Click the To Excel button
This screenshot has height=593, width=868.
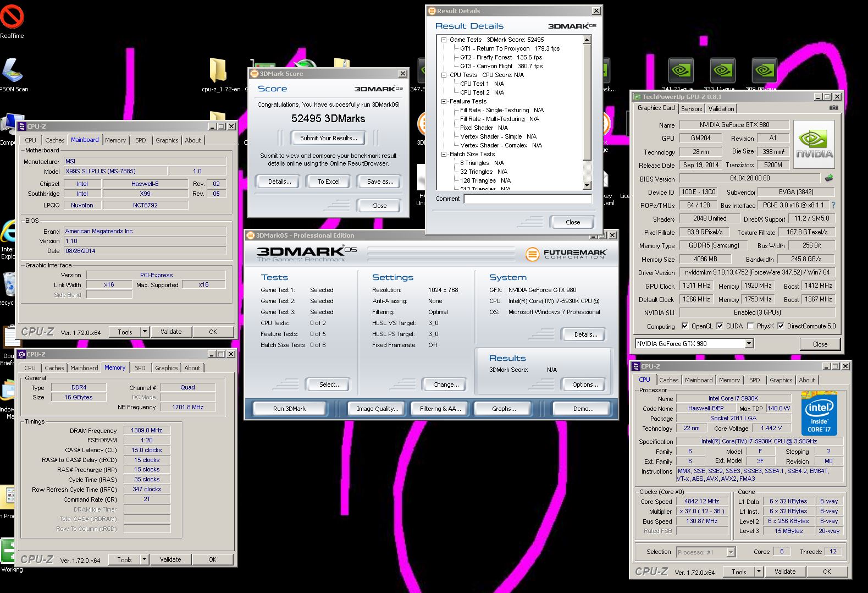(x=329, y=182)
